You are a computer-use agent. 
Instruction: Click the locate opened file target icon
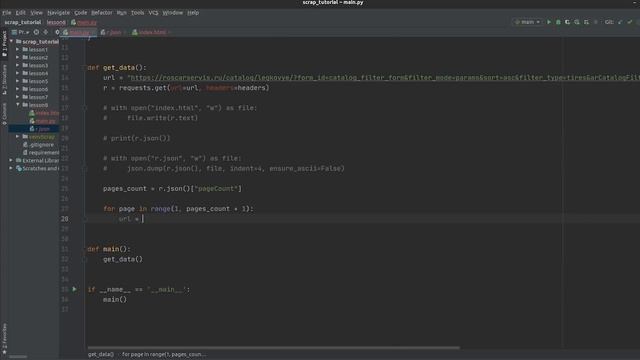[36, 32]
